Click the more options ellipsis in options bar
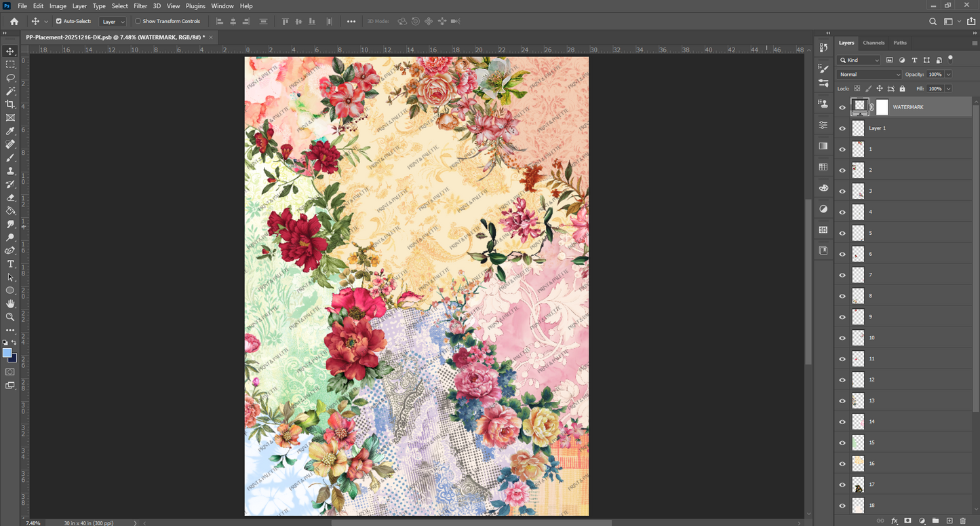Image resolution: width=980 pixels, height=526 pixels. 351,22
